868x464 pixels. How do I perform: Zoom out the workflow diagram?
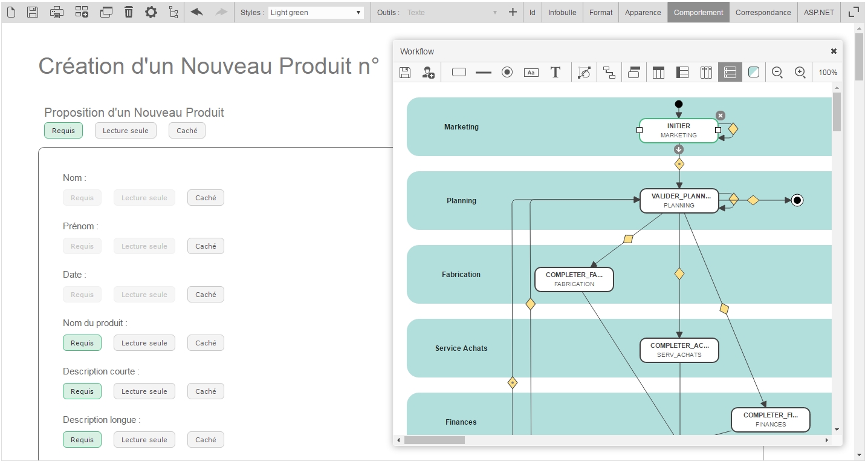point(777,73)
